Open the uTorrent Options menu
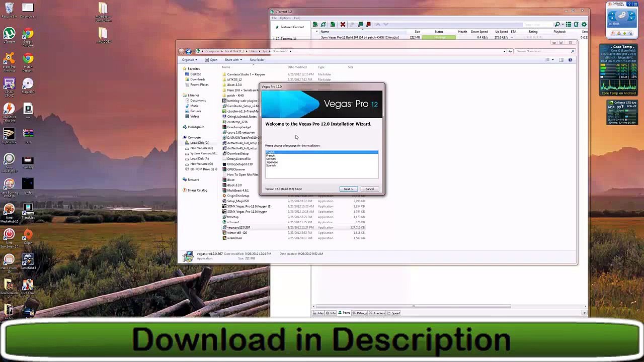644x362 pixels. pyautogui.click(x=285, y=18)
